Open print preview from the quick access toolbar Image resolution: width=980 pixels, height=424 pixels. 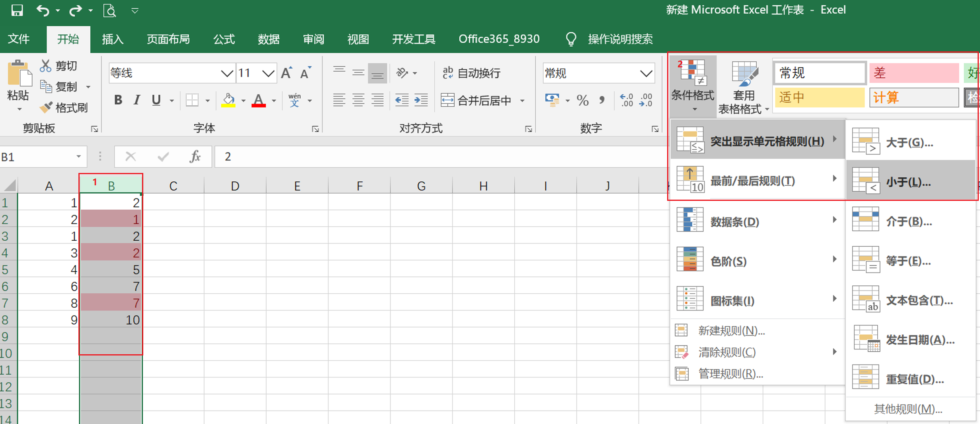109,10
